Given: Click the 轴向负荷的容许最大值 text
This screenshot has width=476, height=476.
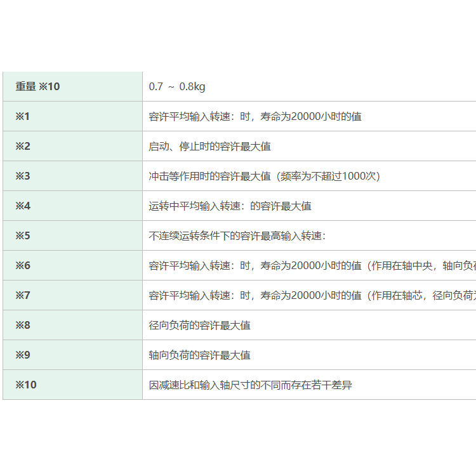Looking at the screenshot, I should (199, 355).
